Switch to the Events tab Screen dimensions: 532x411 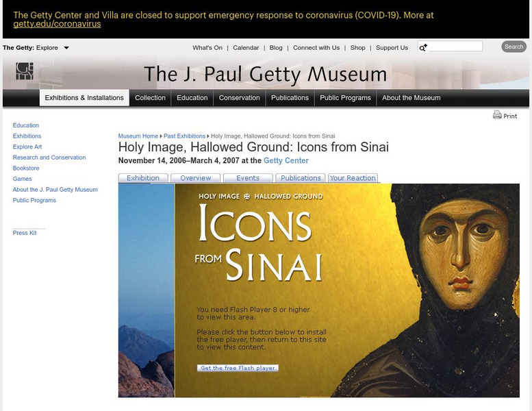click(x=248, y=178)
